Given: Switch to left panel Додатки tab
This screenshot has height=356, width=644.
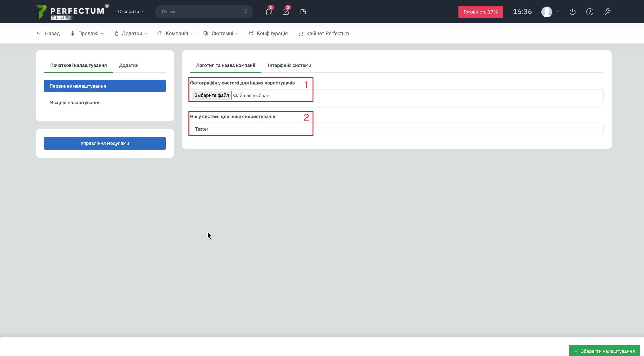Looking at the screenshot, I should 129,65.
